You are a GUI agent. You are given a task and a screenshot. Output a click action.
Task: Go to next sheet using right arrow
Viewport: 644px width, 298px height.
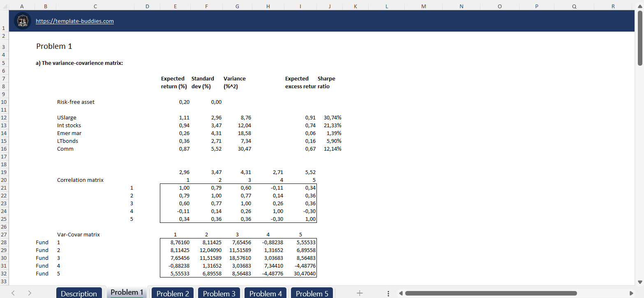[x=30, y=293]
